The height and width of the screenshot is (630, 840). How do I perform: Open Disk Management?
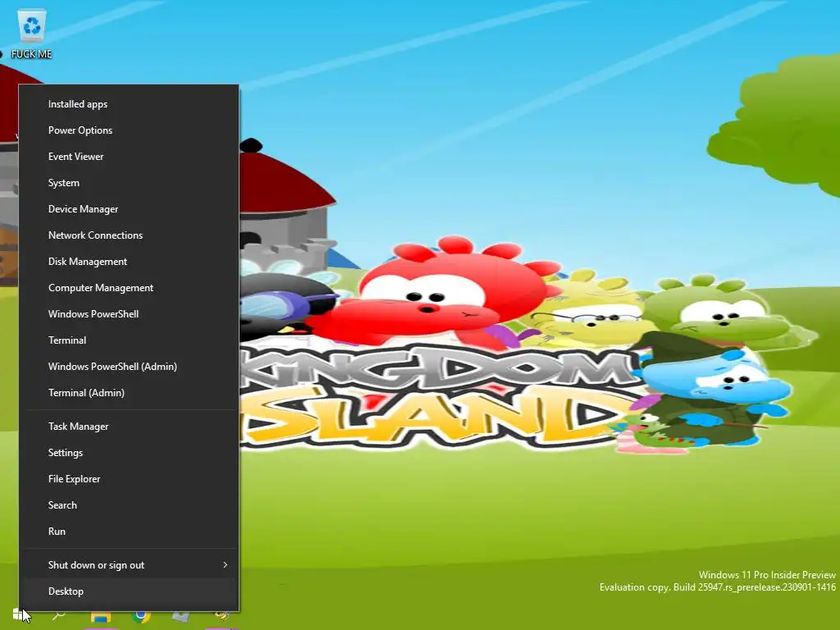pyautogui.click(x=129, y=262)
